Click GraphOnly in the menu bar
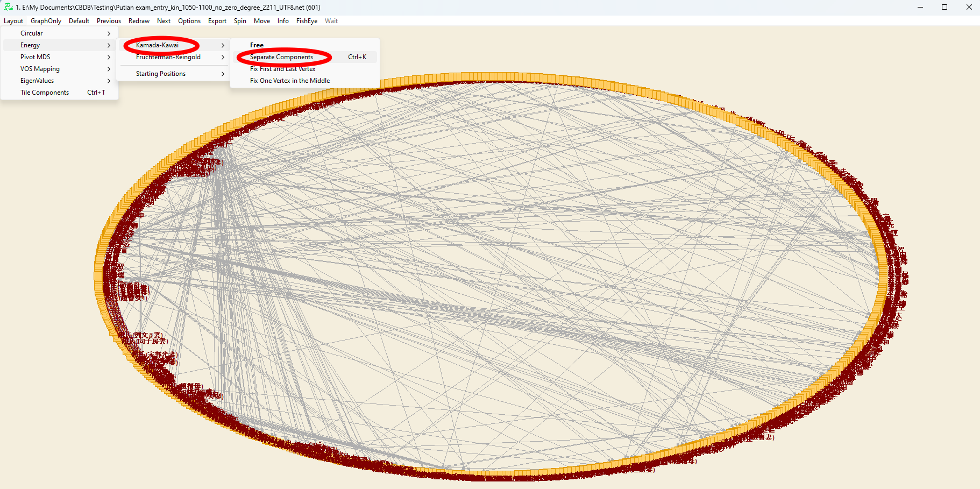The height and width of the screenshot is (489, 980). coord(46,21)
